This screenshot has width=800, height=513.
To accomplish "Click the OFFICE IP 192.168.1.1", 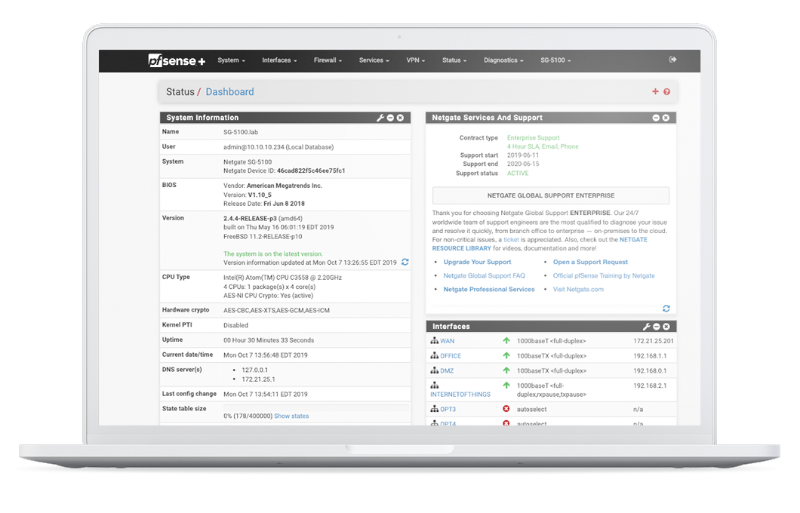I will click(649, 356).
